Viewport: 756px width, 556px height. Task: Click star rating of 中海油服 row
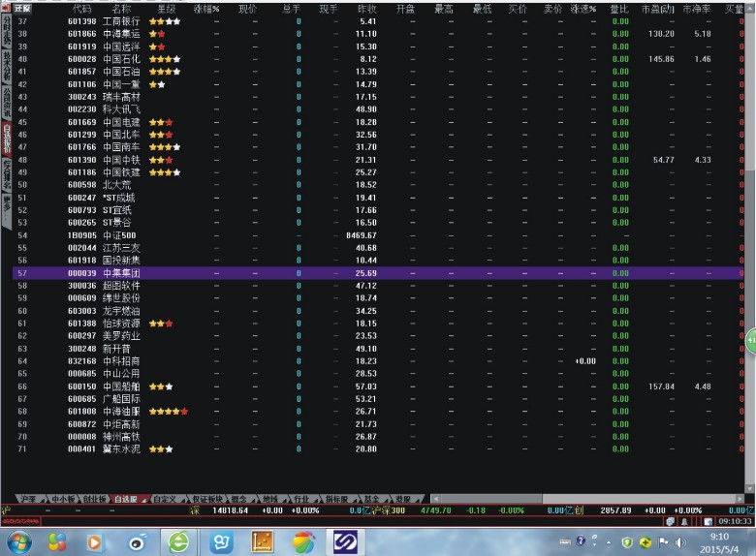pos(169,412)
